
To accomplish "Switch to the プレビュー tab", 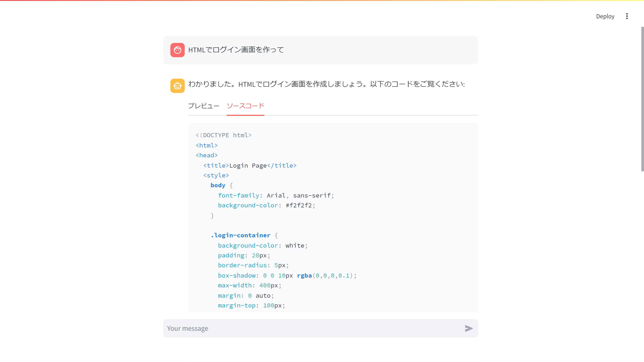I will coord(203,106).
